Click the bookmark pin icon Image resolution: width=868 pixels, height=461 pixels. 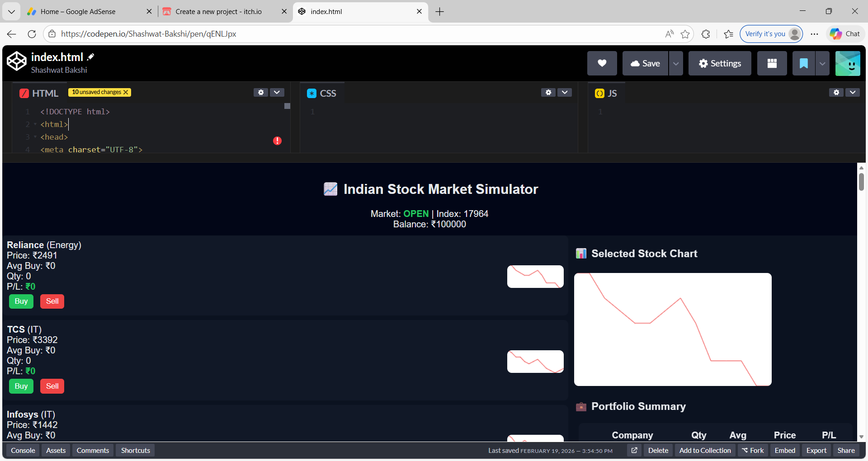(804, 63)
